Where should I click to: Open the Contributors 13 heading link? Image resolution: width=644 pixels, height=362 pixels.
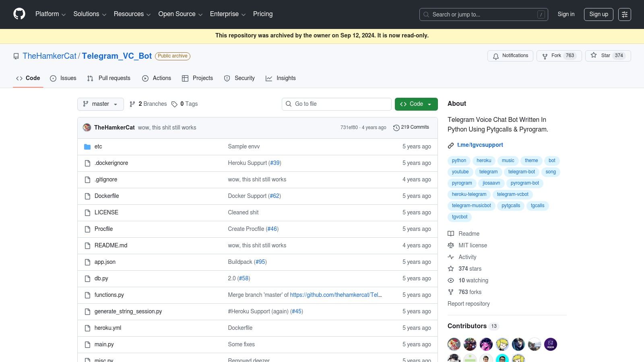(x=473, y=326)
